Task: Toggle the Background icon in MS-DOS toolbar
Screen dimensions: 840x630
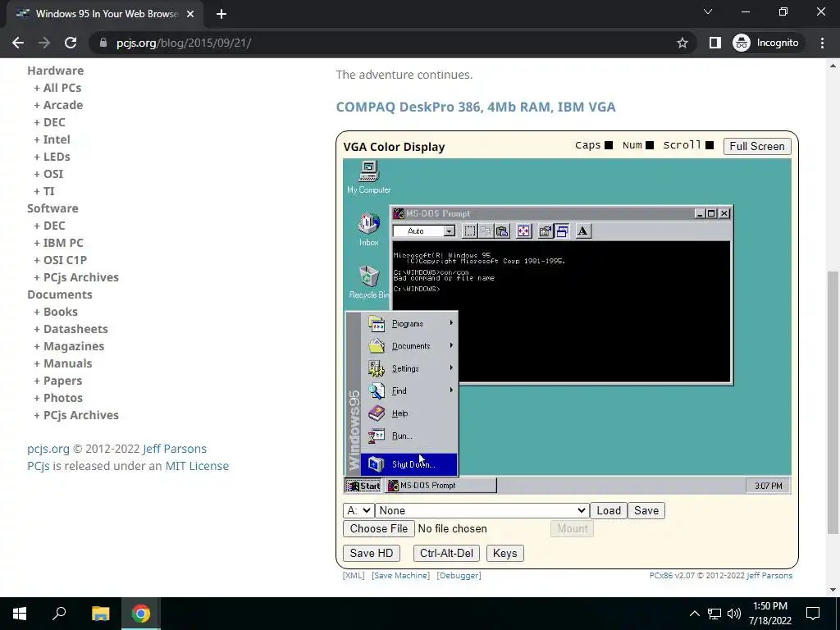Action: (x=562, y=231)
